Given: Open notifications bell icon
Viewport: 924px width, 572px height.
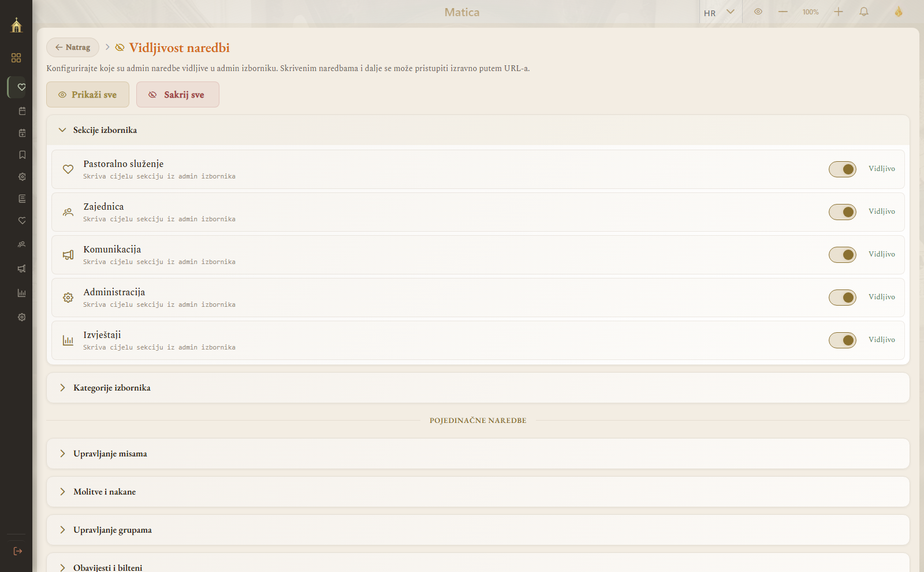Looking at the screenshot, I should [x=864, y=12].
